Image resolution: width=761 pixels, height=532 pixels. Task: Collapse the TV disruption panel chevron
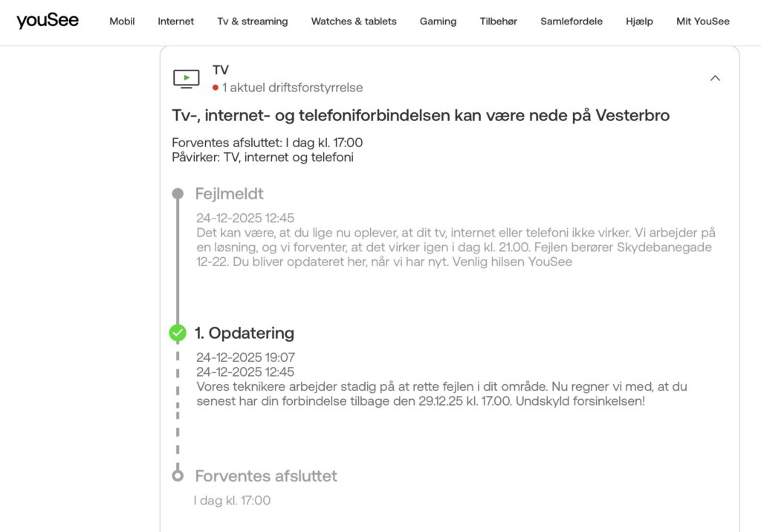tap(715, 78)
